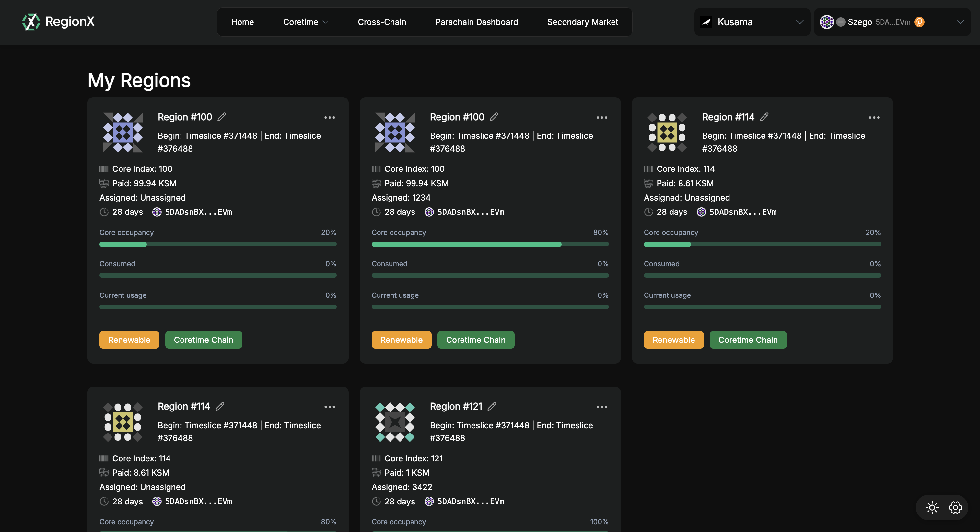
Task: Open the kebab menu on second Region #100
Action: 601,118
